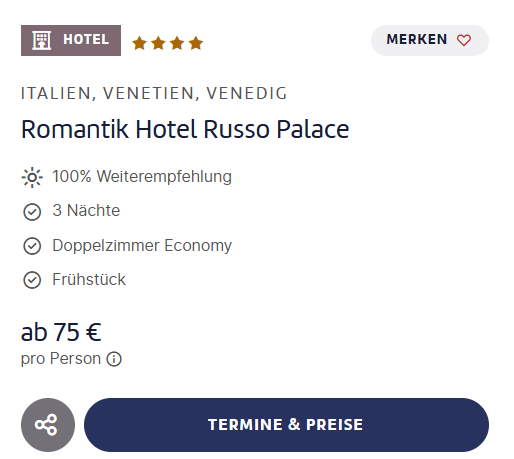
Task: Click the HOTEL category badge
Action: coord(71,40)
